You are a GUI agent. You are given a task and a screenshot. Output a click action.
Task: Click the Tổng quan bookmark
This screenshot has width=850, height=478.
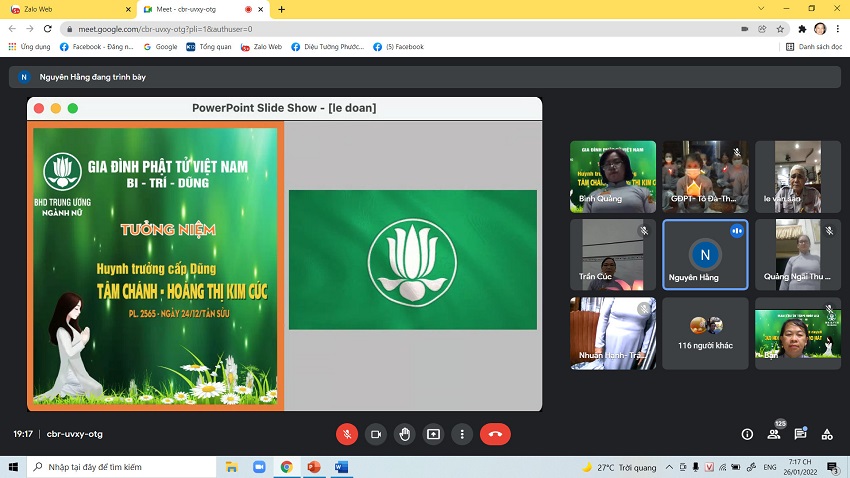point(209,47)
